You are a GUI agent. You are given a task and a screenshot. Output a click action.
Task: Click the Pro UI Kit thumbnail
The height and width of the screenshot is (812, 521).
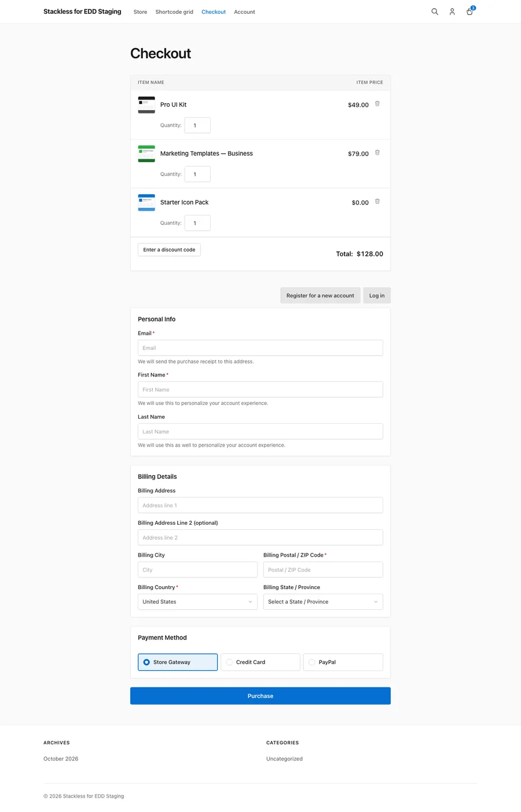pyautogui.click(x=146, y=105)
